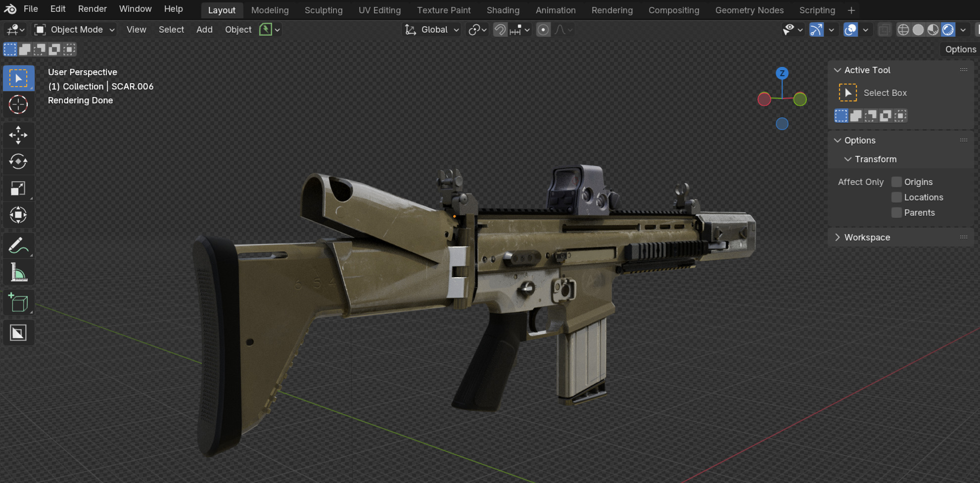This screenshot has width=980, height=483.
Task: Click the bottom tool icon under Add Cube
Action: coord(19,333)
